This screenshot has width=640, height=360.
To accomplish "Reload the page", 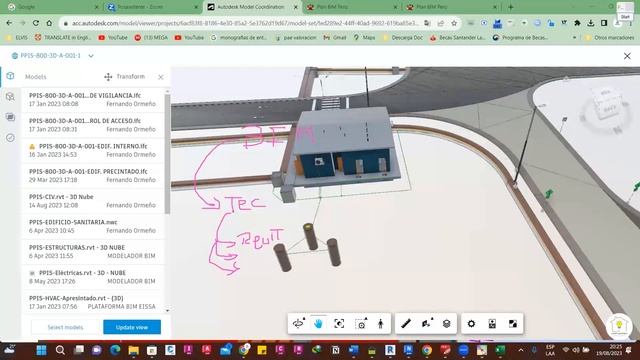I will click(36, 23).
